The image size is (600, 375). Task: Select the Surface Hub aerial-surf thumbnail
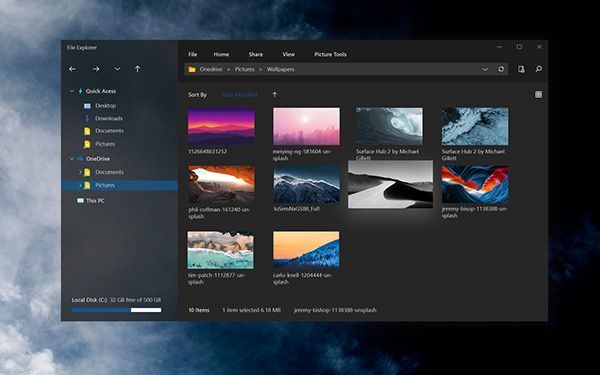click(x=475, y=126)
